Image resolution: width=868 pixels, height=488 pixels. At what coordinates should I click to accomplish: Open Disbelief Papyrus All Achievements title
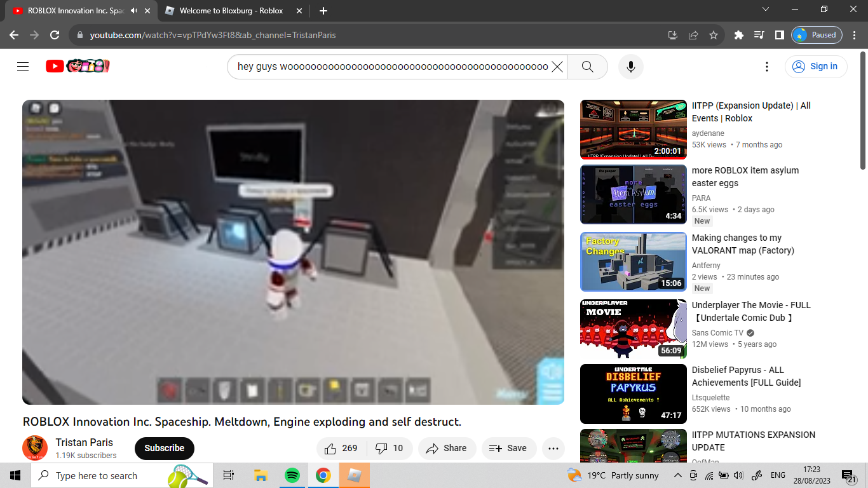tap(746, 376)
